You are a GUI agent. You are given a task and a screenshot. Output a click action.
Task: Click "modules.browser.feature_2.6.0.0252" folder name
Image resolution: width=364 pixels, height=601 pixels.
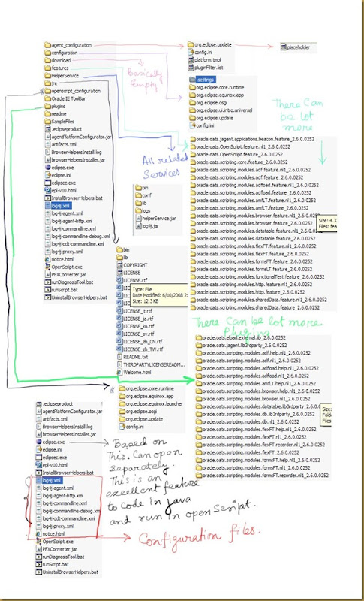254,223
